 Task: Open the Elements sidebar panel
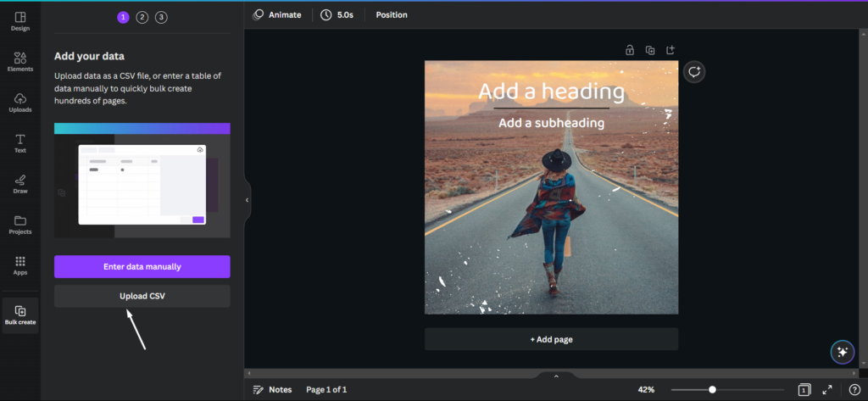tap(20, 62)
